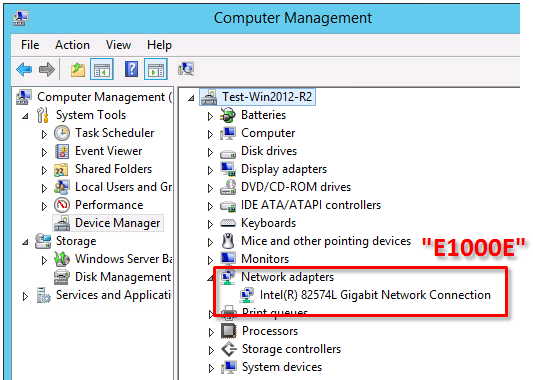Expand the Services and Applications node

click(25, 296)
